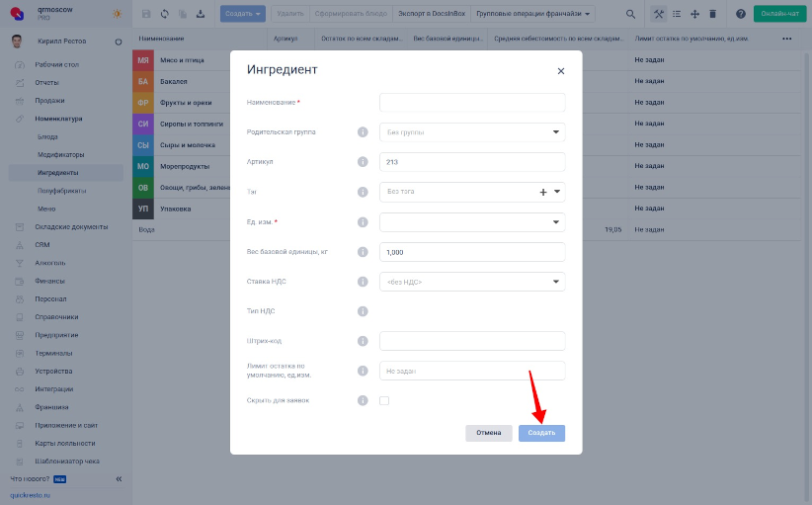The height and width of the screenshot is (505, 812).
Task: Expand the Ед. изм. dropdown
Action: pos(472,222)
